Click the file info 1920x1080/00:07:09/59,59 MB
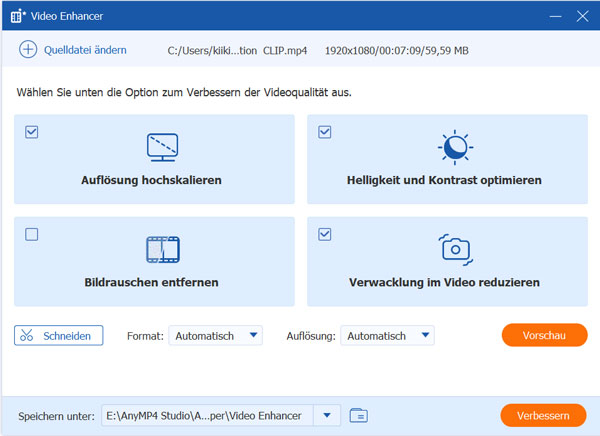This screenshot has height=436, width=600. click(397, 51)
